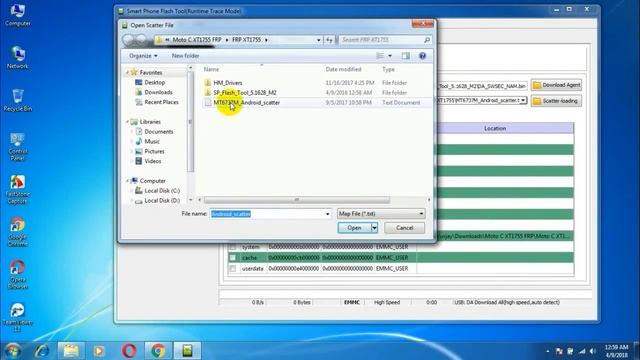Collapse the Favorites group
The height and width of the screenshot is (360, 640).
point(127,73)
